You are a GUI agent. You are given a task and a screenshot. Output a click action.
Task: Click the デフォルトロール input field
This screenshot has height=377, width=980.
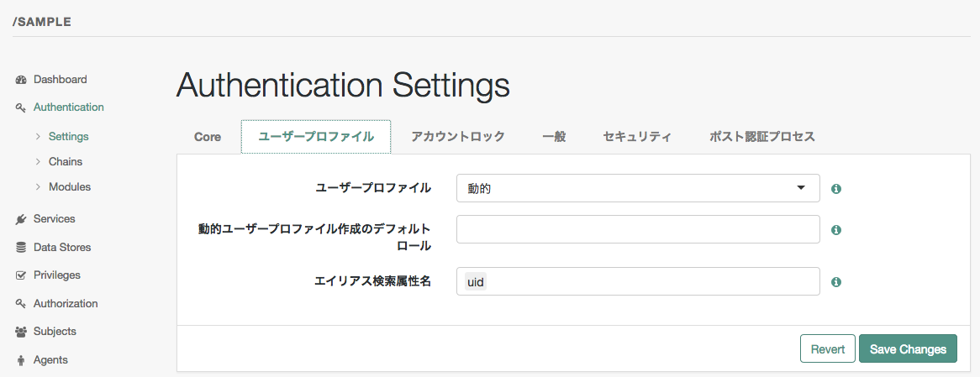pyautogui.click(x=637, y=229)
